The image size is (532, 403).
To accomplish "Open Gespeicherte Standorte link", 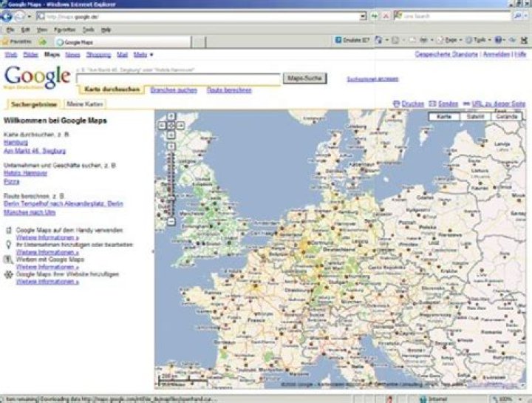I will click(446, 54).
